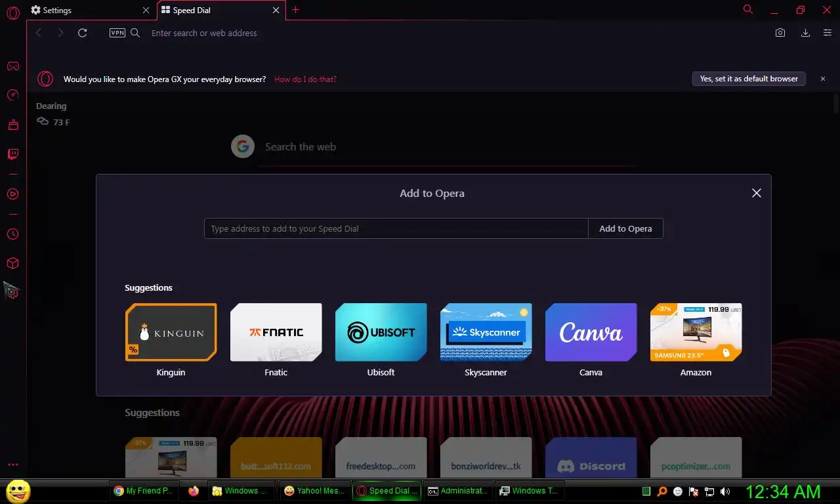The image size is (840, 504).
Task: Select the Ubisoft suggestion tile
Action: pos(381,332)
